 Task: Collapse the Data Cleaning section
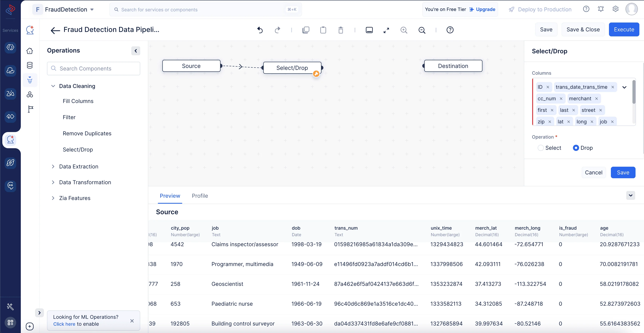pyautogui.click(x=53, y=86)
